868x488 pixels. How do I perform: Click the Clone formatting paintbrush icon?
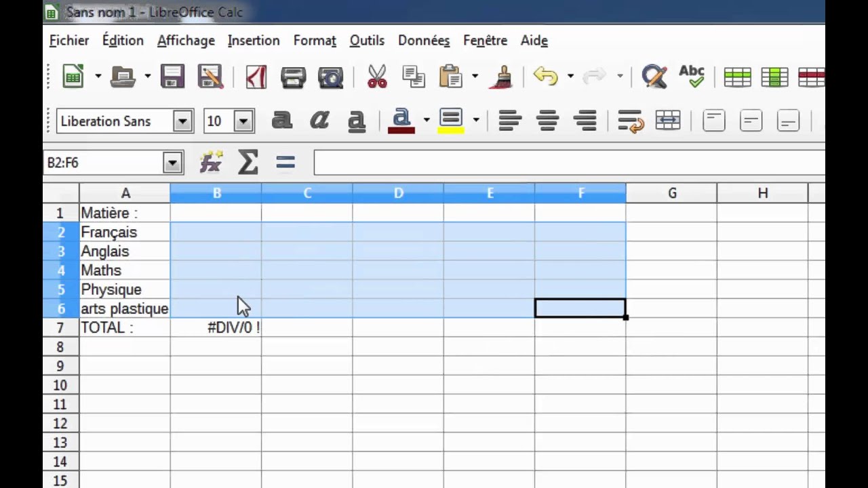click(502, 77)
